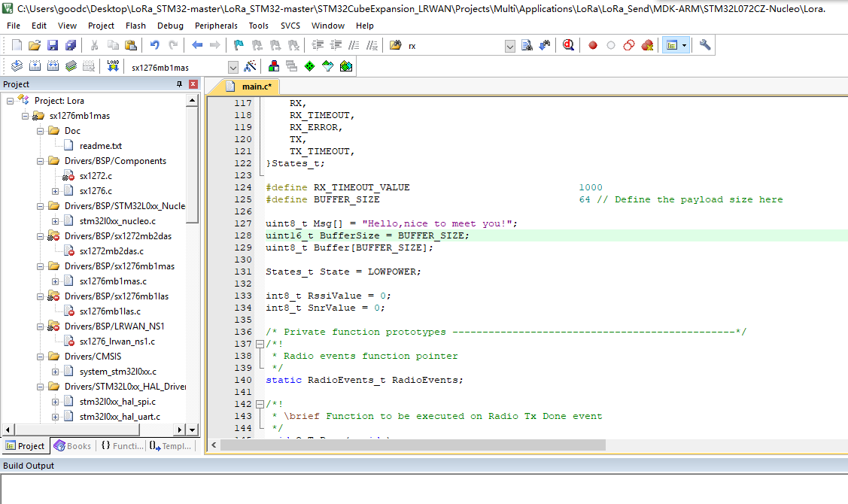Expand the sx1276.c file node
The height and width of the screenshot is (504, 848).
(55, 191)
